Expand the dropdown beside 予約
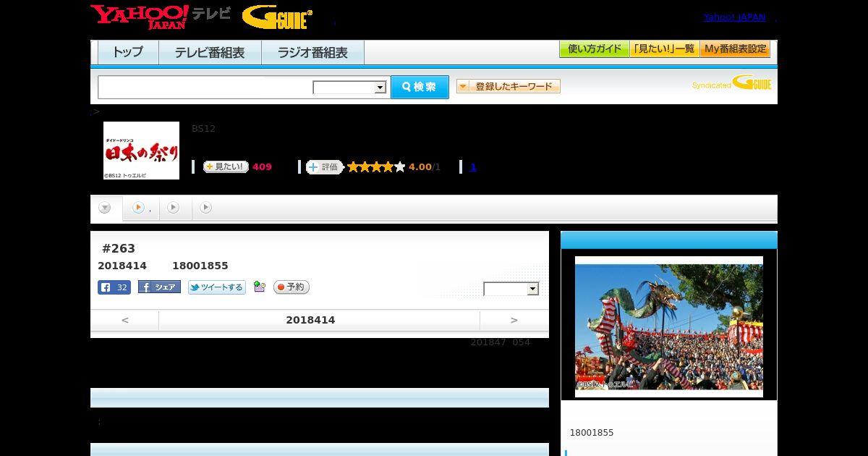The height and width of the screenshot is (456, 868). coord(511,289)
